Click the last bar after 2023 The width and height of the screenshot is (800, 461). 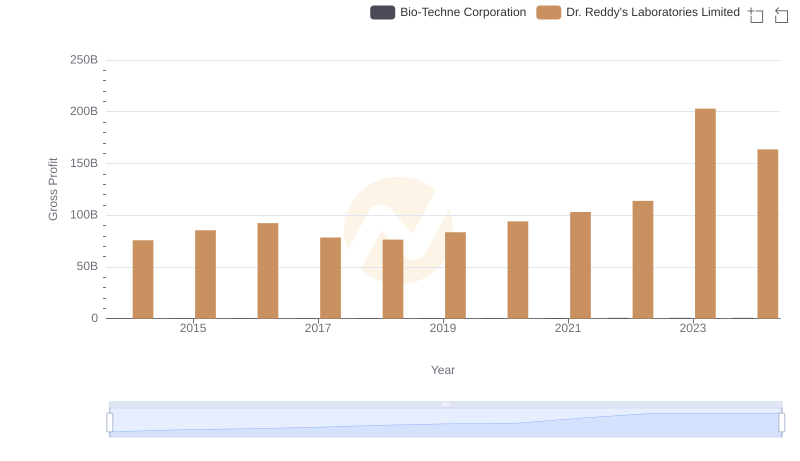(767, 234)
